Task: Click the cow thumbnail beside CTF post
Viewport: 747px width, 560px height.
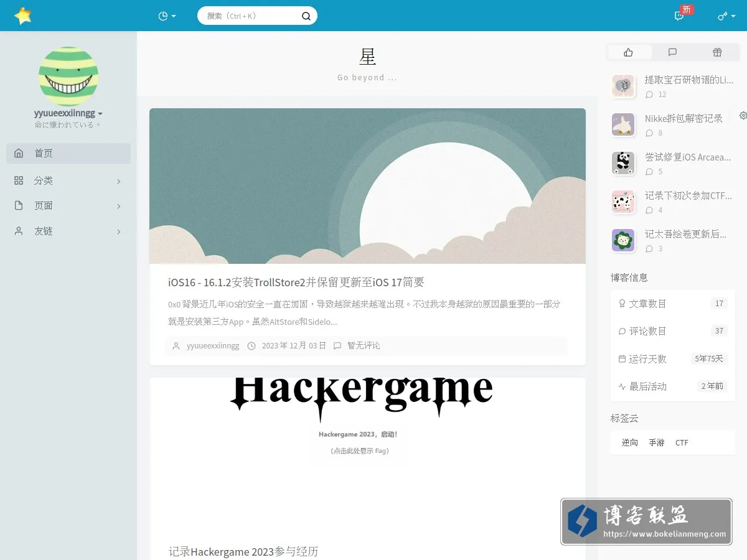Action: (x=623, y=202)
